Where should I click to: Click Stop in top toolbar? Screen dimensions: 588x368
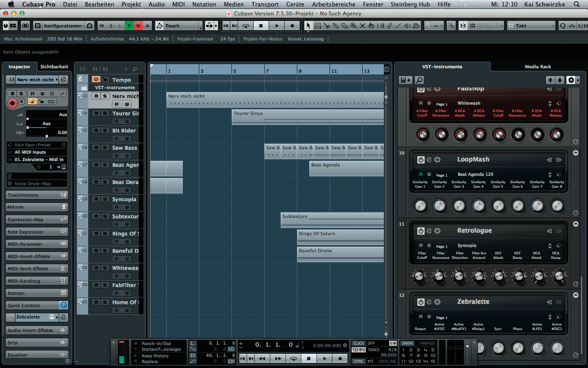coord(261,26)
